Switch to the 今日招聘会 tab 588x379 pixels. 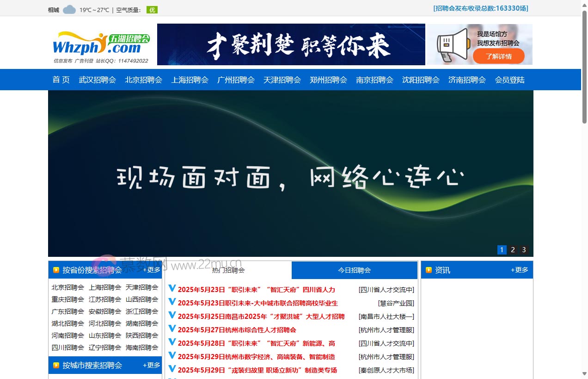(354, 270)
